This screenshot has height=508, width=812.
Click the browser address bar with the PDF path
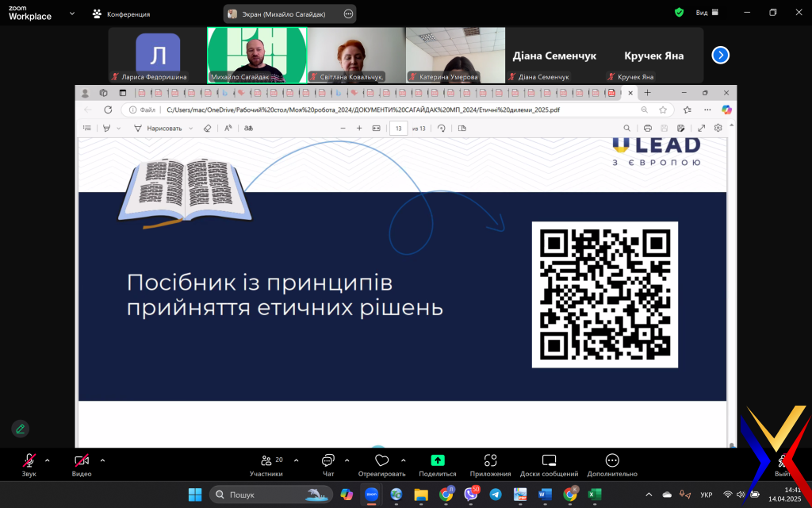362,110
